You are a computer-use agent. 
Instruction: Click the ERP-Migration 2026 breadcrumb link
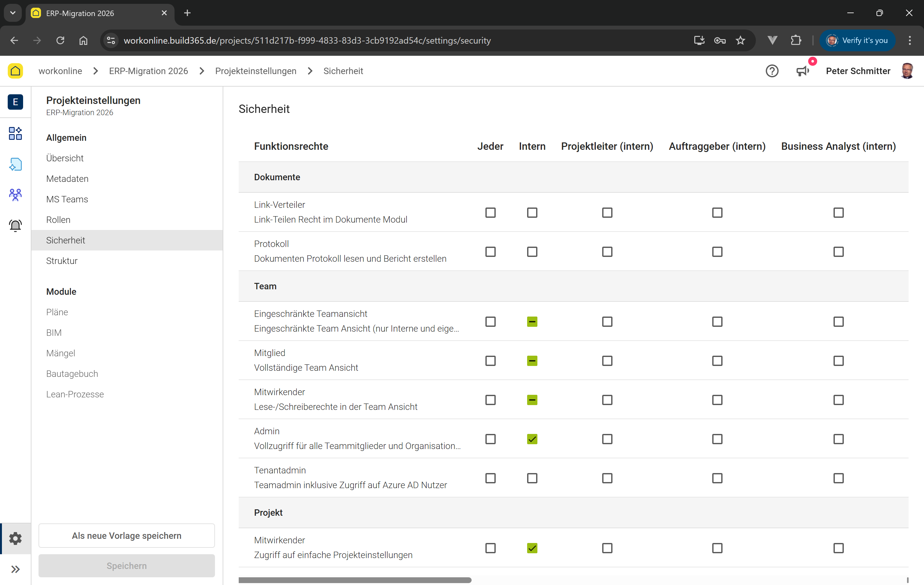point(149,71)
